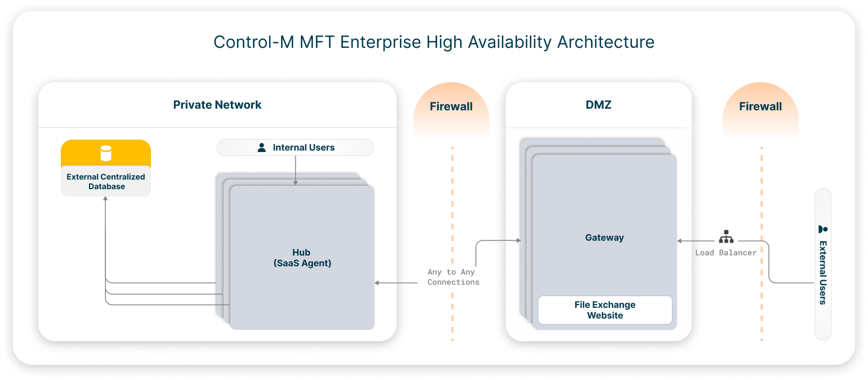Click the Internal Users person icon
The height and width of the screenshot is (380, 868).
click(261, 147)
